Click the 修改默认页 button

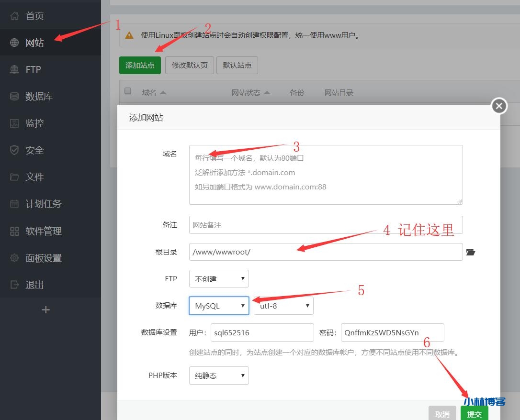pyautogui.click(x=189, y=65)
